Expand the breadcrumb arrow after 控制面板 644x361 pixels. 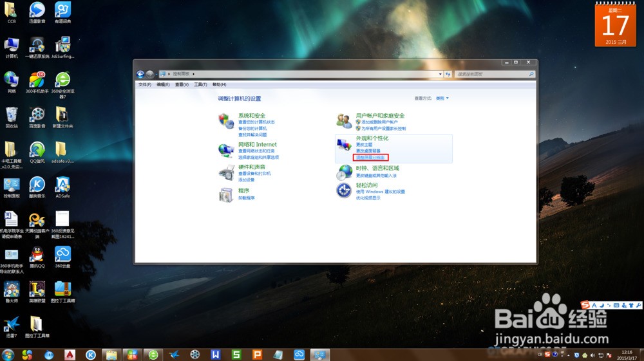193,74
